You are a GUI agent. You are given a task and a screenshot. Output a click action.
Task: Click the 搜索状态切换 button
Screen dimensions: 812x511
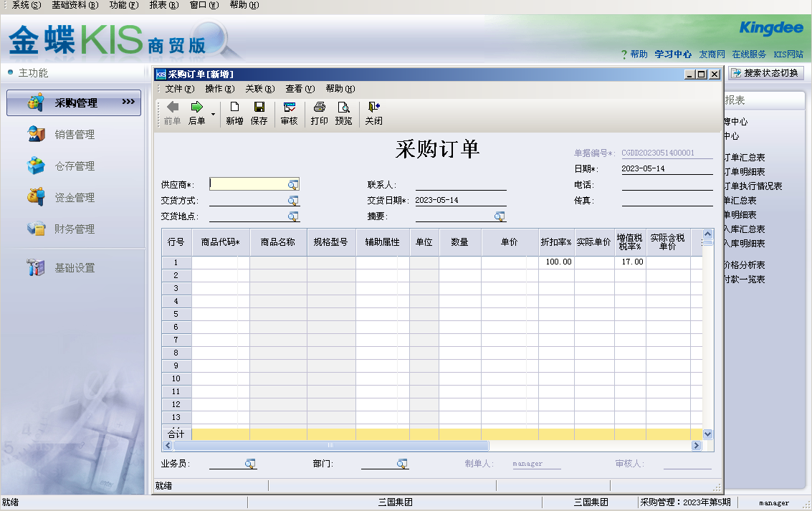click(x=766, y=73)
